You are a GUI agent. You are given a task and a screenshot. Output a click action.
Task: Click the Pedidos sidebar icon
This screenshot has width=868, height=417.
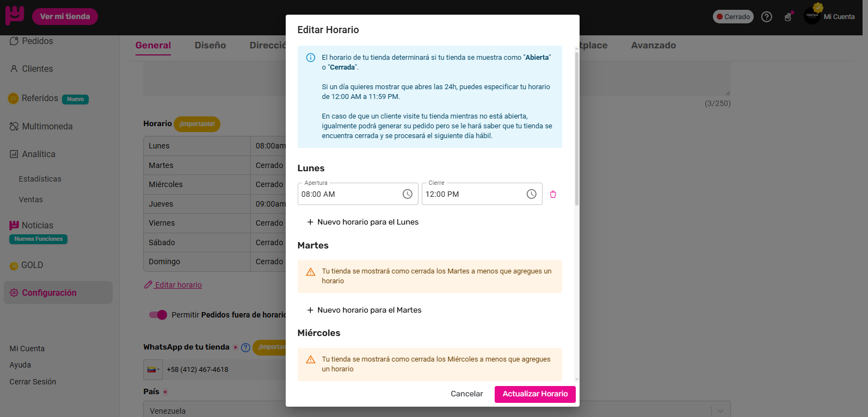pos(14,41)
